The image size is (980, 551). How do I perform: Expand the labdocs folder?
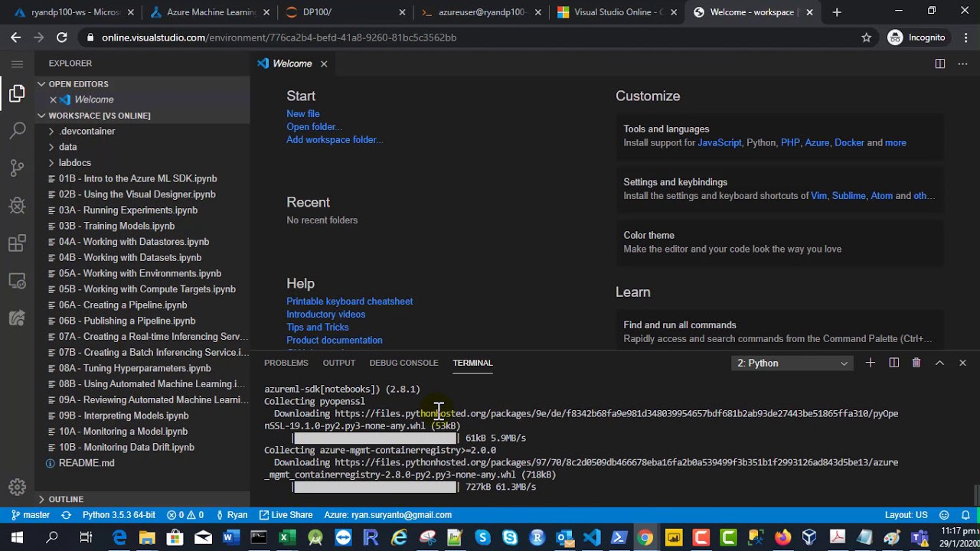coord(142,163)
